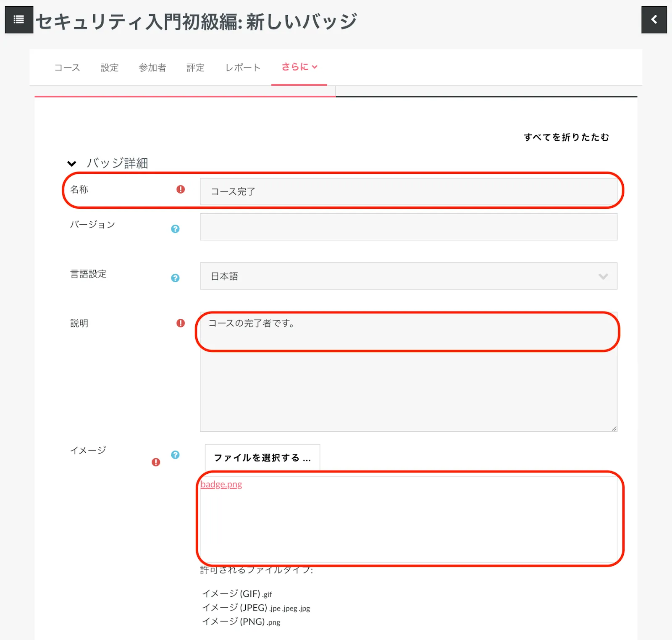The image size is (672, 640).
Task: Click the left-arrow block drawer toggle icon
Action: tap(654, 19)
